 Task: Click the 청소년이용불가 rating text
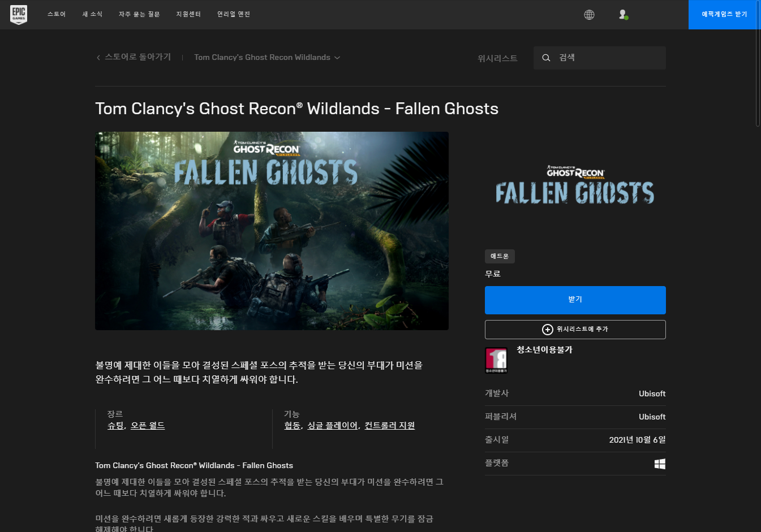click(x=544, y=350)
